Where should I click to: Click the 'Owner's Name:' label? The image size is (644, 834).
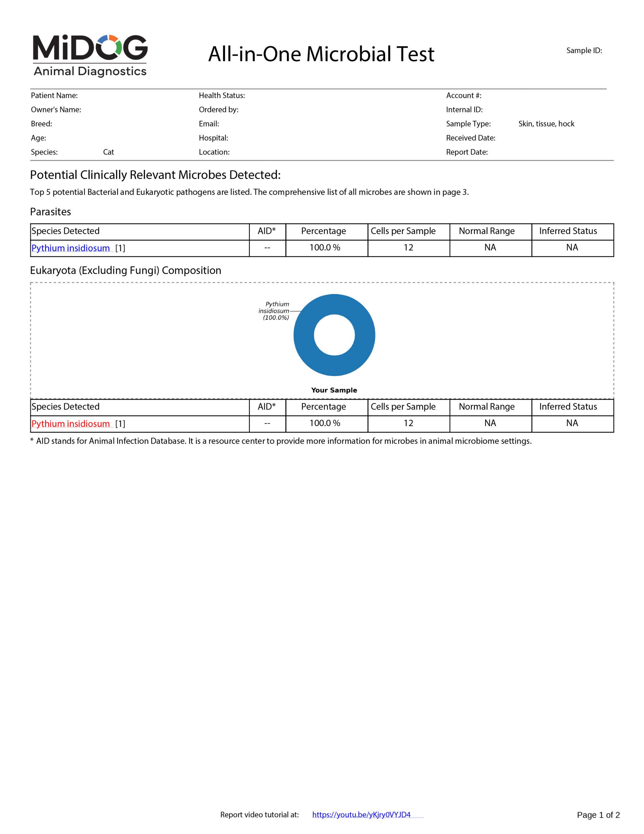click(x=56, y=109)
